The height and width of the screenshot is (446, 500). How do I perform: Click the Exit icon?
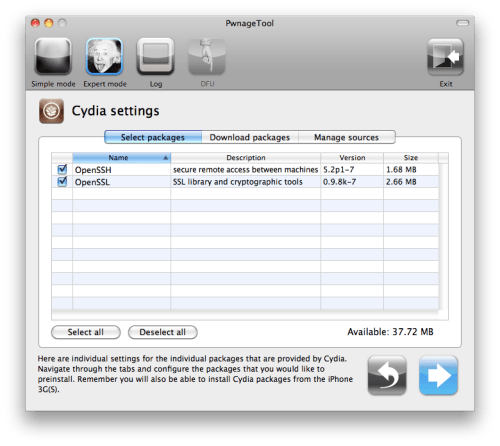pyautogui.click(x=446, y=56)
